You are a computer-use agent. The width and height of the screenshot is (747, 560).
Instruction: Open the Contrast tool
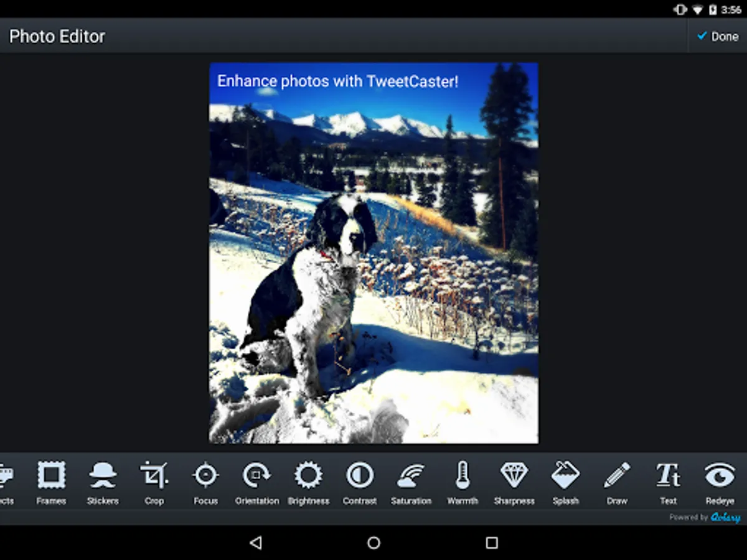[360, 483]
